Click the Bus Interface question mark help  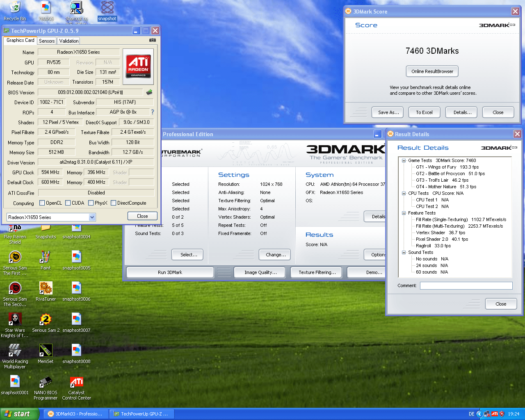pyautogui.click(x=153, y=112)
